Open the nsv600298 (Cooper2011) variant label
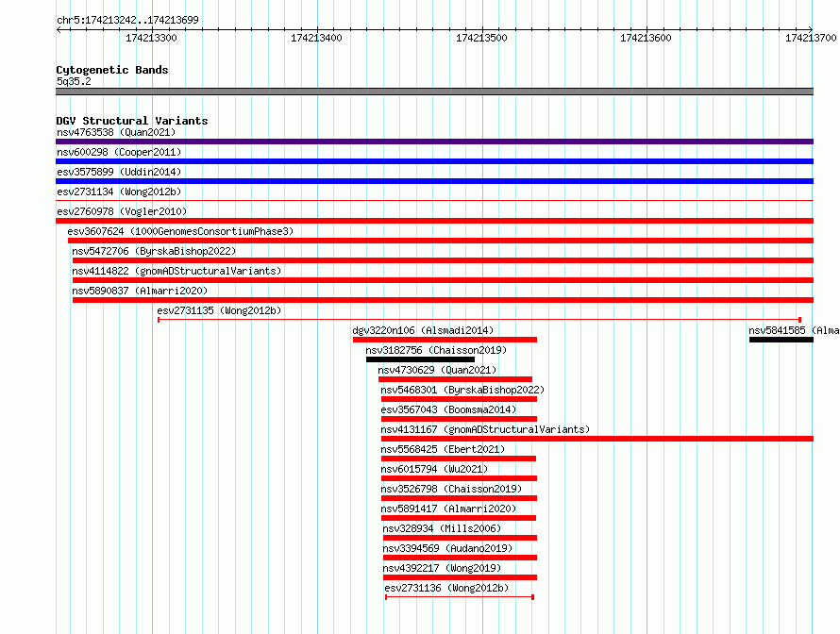 tap(119, 152)
